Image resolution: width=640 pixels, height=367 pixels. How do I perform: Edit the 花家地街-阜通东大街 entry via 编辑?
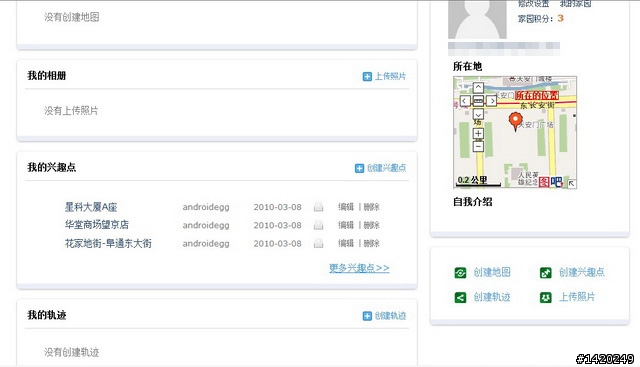point(346,243)
